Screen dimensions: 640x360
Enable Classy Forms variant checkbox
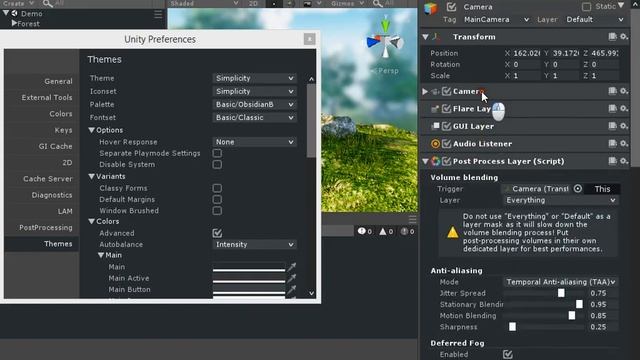coord(217,188)
